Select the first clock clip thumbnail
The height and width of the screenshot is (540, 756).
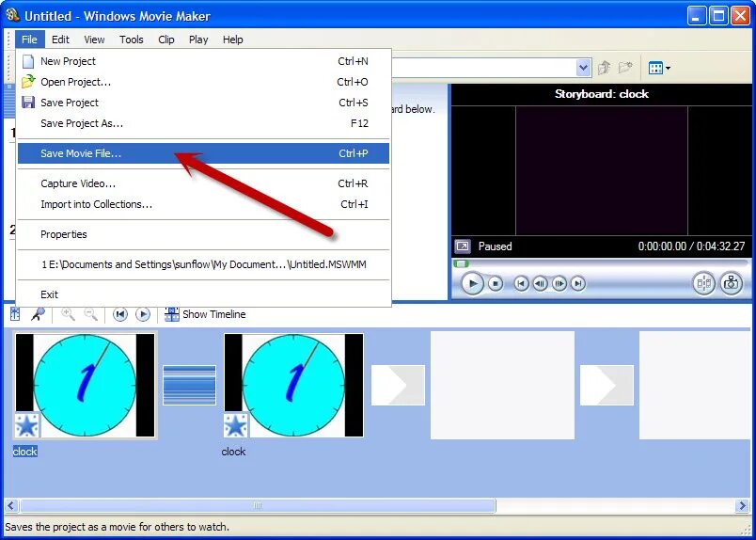pos(85,385)
